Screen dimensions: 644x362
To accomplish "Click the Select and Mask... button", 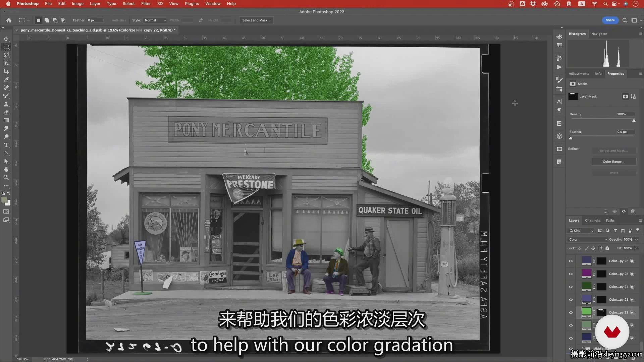I will [x=256, y=20].
